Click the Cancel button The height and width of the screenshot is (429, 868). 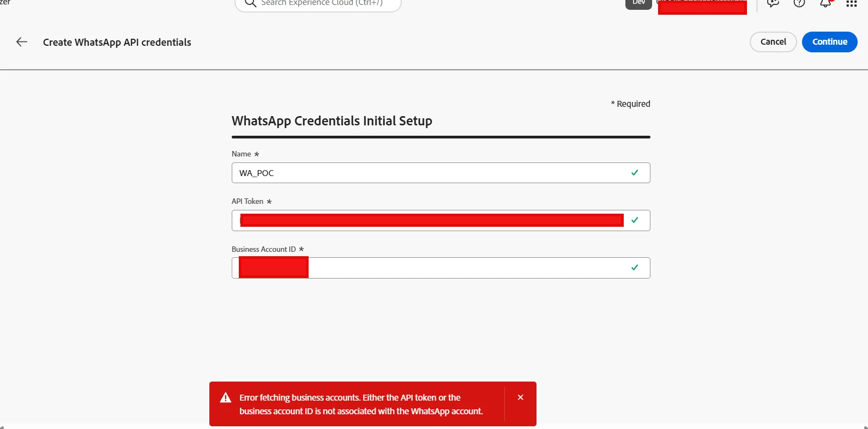773,42
